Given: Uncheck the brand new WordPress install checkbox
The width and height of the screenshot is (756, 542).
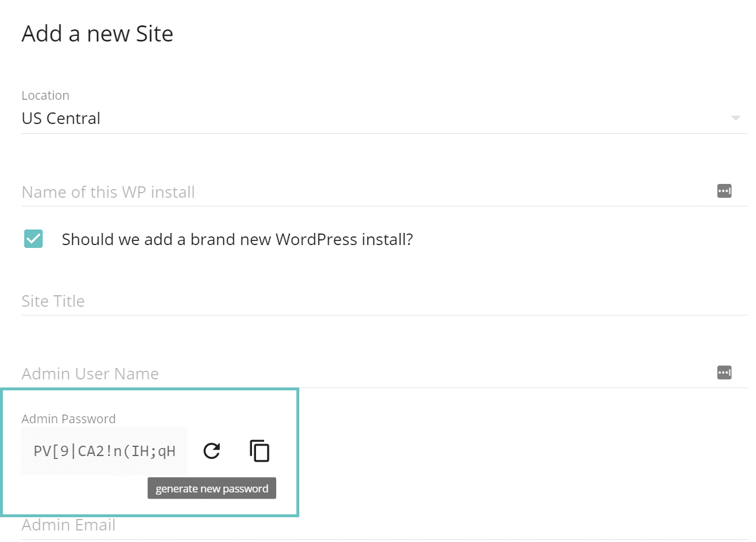Looking at the screenshot, I should (x=33, y=239).
